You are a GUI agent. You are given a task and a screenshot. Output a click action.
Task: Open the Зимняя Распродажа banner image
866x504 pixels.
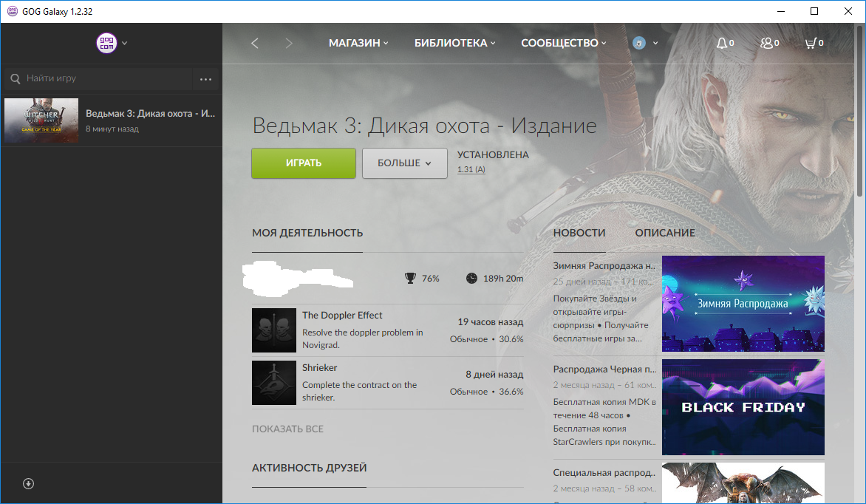(x=743, y=304)
